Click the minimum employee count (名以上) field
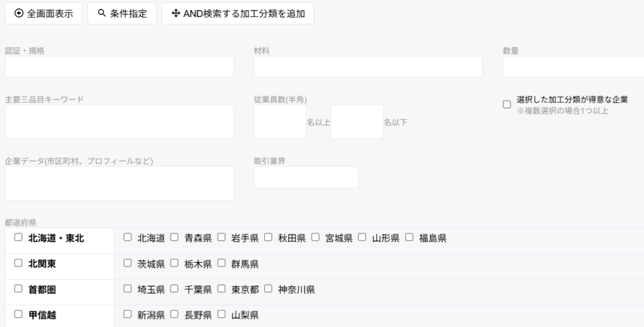Image resolution: width=644 pixels, height=327 pixels. pyautogui.click(x=280, y=121)
